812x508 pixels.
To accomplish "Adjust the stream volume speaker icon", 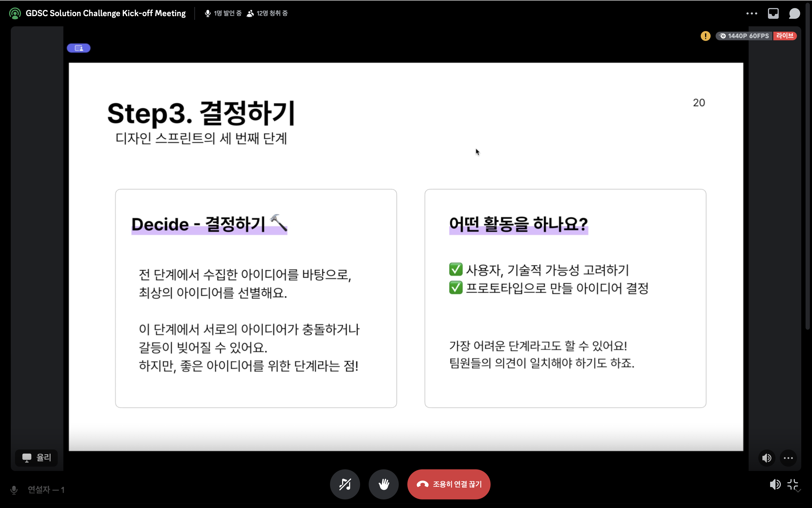I will point(767,458).
